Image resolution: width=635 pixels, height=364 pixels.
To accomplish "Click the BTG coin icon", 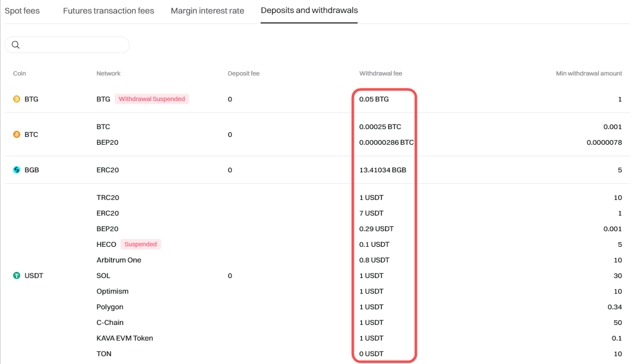I will coord(17,99).
